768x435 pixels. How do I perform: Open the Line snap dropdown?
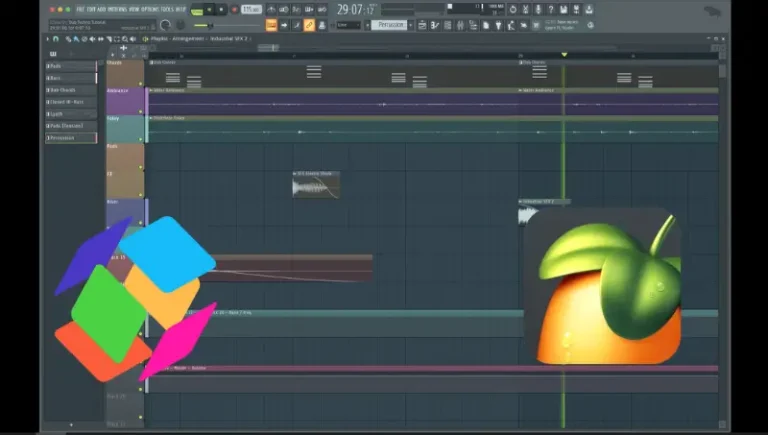coord(348,25)
